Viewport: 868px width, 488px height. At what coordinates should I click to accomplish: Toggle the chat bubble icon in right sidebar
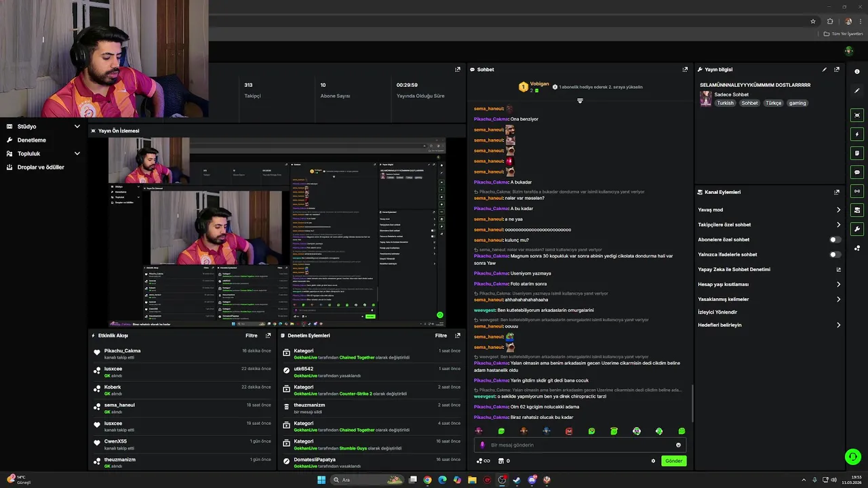[x=857, y=172]
